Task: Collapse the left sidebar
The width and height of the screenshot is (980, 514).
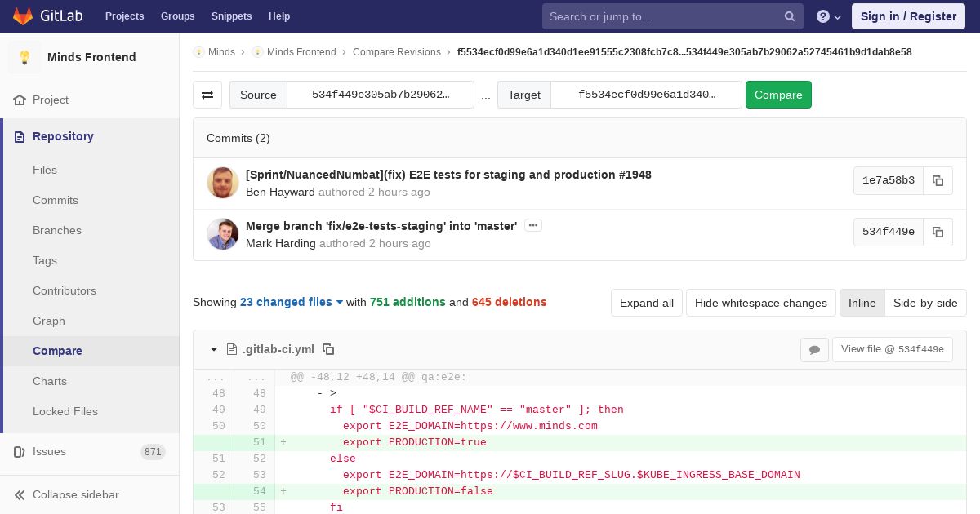Action: [x=67, y=494]
